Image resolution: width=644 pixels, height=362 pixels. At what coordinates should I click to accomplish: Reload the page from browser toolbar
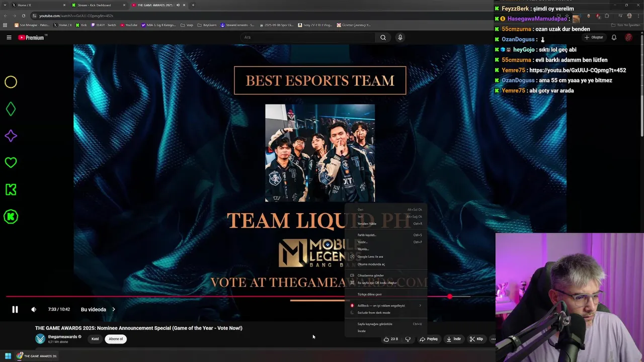click(x=23, y=16)
